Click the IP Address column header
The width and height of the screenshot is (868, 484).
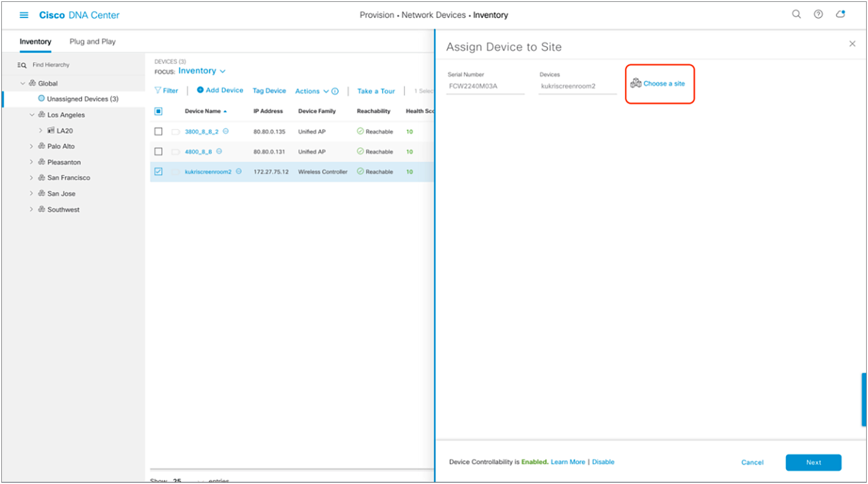pyautogui.click(x=268, y=111)
